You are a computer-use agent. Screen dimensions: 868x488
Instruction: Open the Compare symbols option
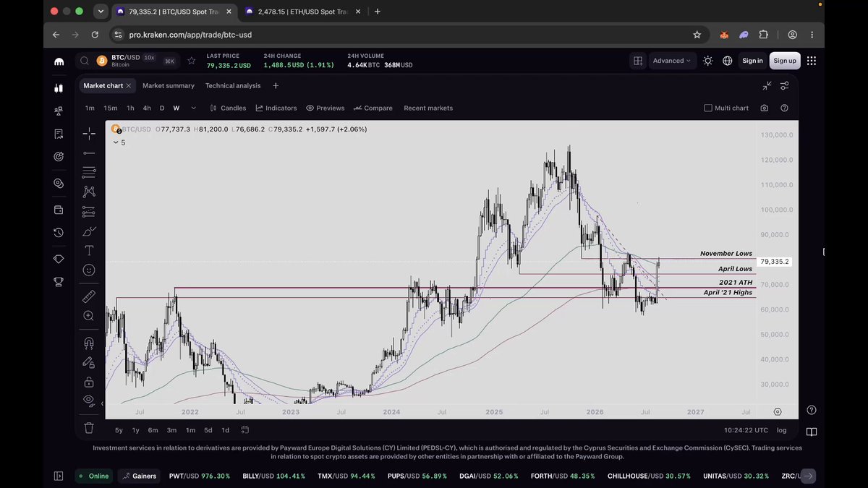pyautogui.click(x=373, y=108)
